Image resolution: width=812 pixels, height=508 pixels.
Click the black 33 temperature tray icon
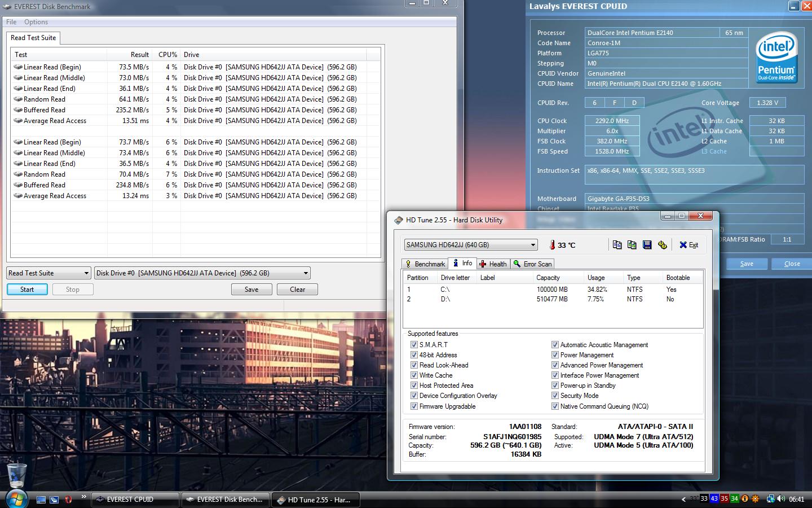704,499
